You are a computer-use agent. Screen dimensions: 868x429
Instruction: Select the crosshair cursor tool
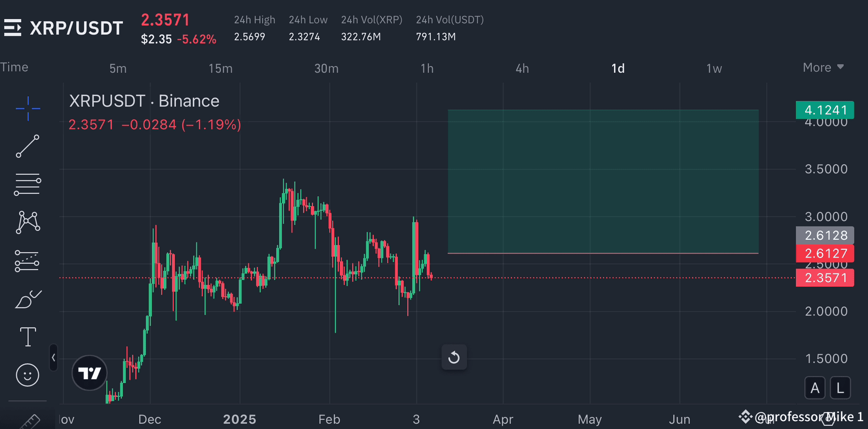(x=27, y=109)
